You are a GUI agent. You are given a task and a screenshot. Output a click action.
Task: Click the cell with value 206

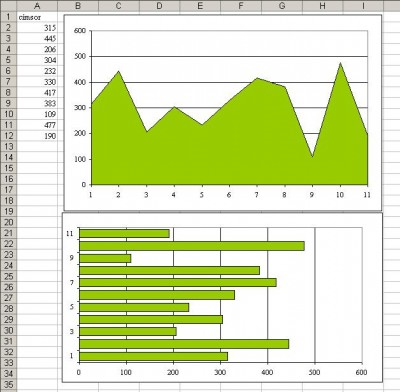coord(37,49)
